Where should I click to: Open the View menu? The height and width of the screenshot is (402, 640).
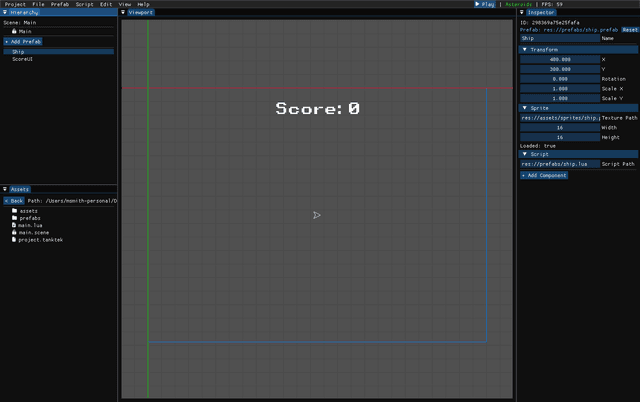point(125,4)
